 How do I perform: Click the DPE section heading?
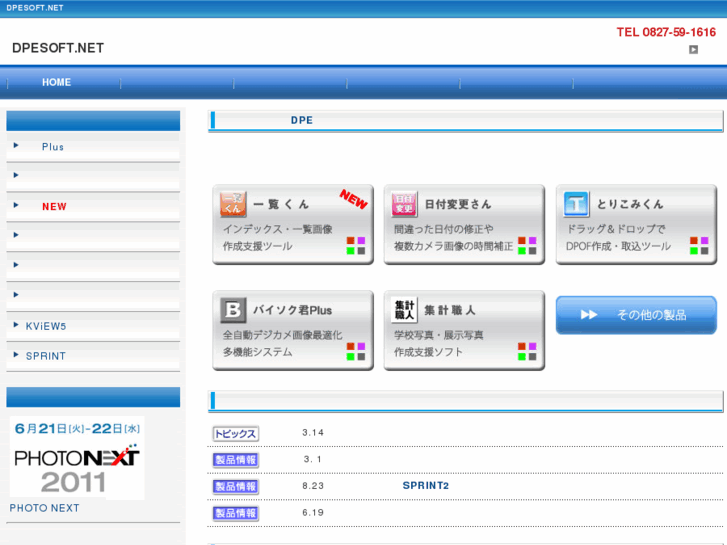coord(302,121)
